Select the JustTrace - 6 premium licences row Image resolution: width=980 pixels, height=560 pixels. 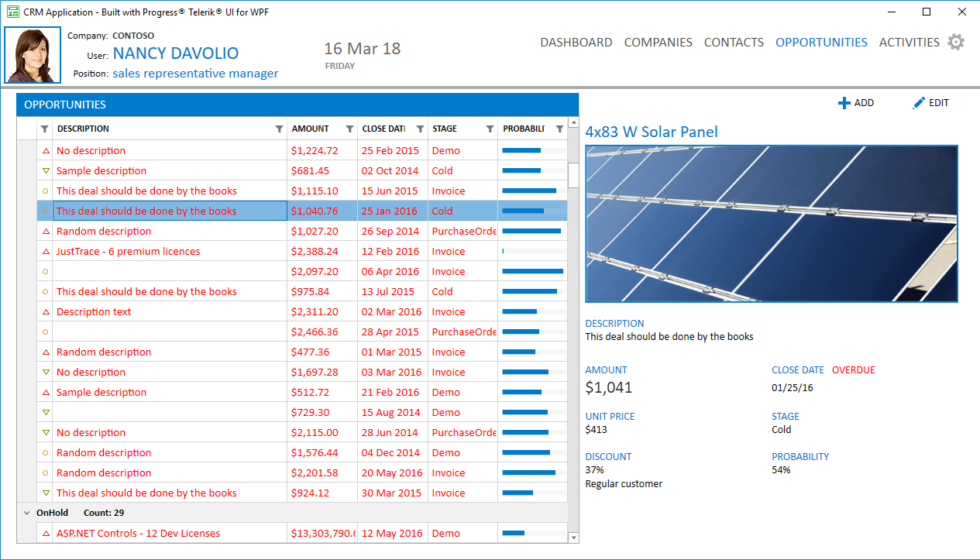[128, 252]
